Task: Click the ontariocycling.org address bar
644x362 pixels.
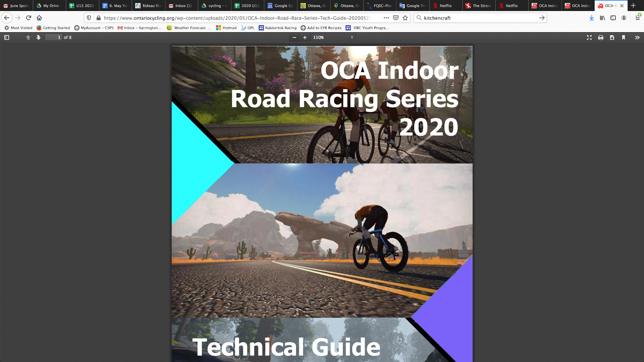Action: [237, 18]
